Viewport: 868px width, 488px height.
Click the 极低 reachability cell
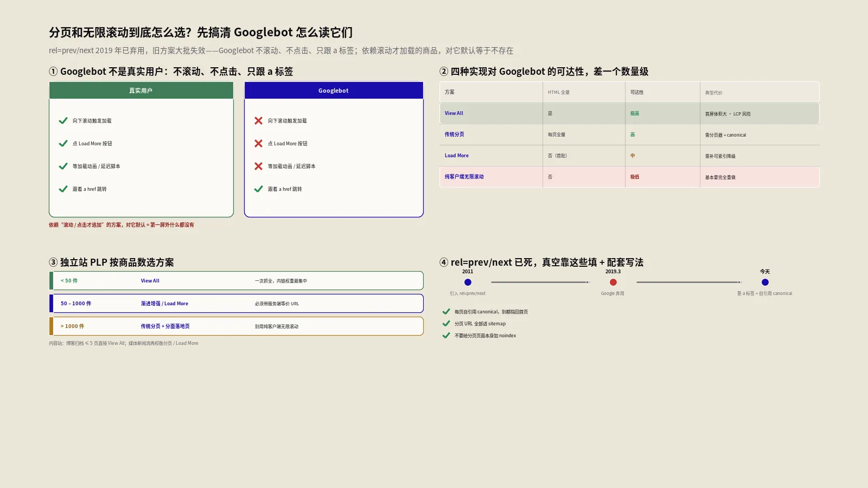634,177
